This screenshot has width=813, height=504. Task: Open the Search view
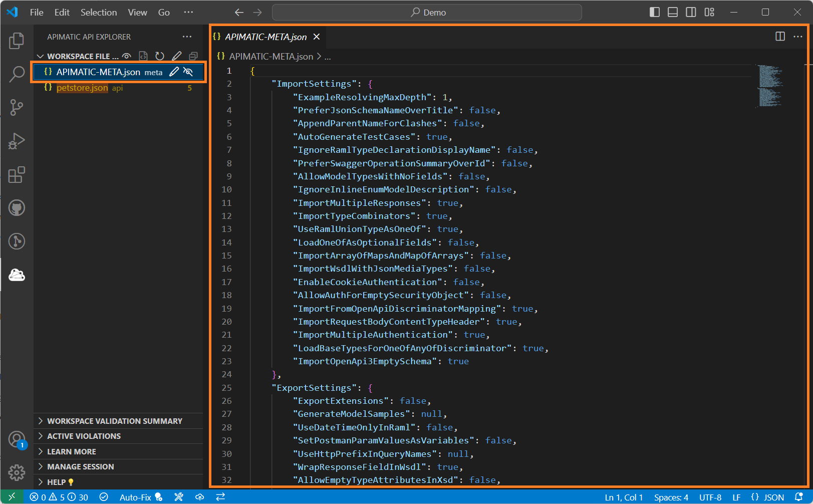[17, 74]
